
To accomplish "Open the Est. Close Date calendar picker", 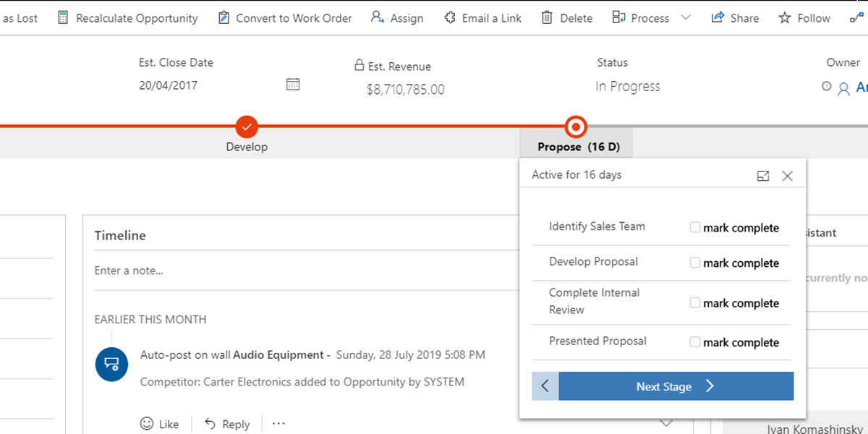I will click(x=293, y=83).
